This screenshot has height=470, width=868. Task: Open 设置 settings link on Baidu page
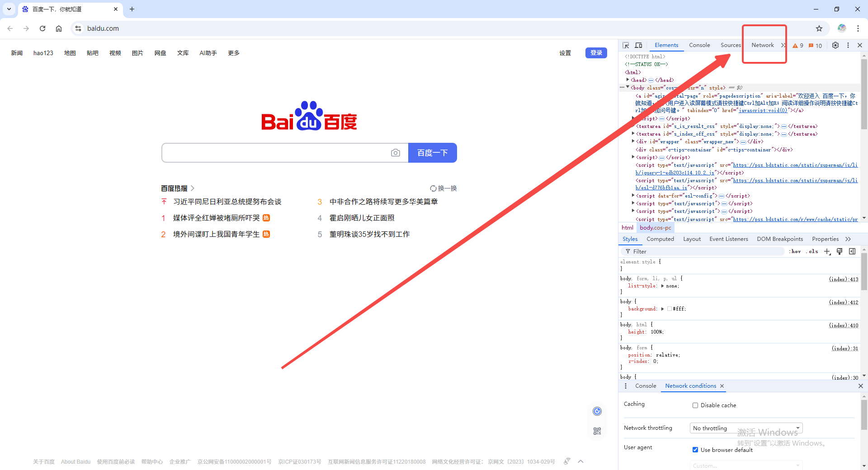point(565,53)
